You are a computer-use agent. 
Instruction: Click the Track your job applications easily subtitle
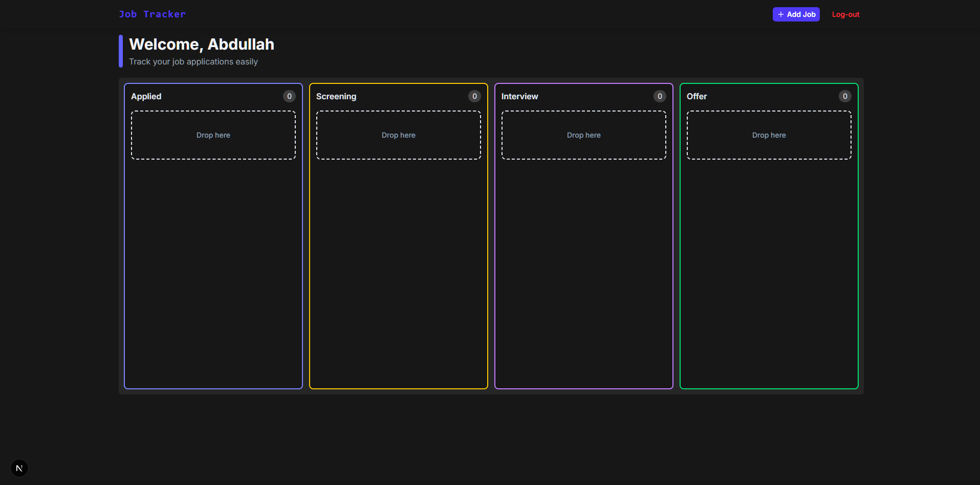pyautogui.click(x=193, y=61)
